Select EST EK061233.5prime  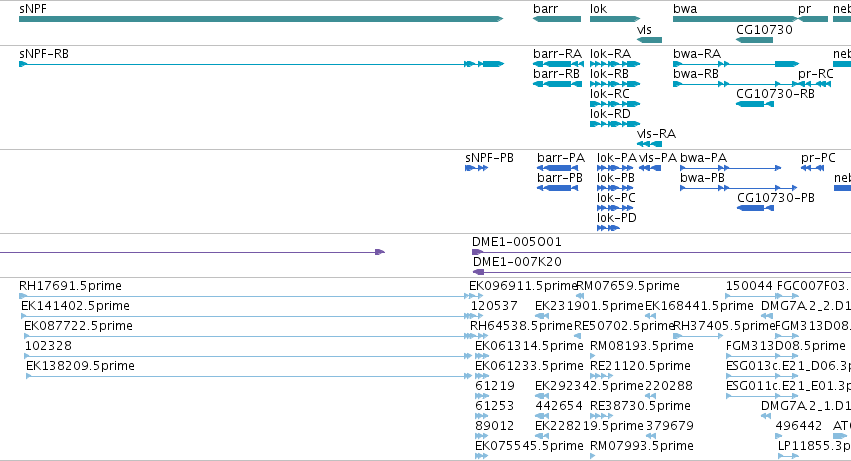(481, 376)
